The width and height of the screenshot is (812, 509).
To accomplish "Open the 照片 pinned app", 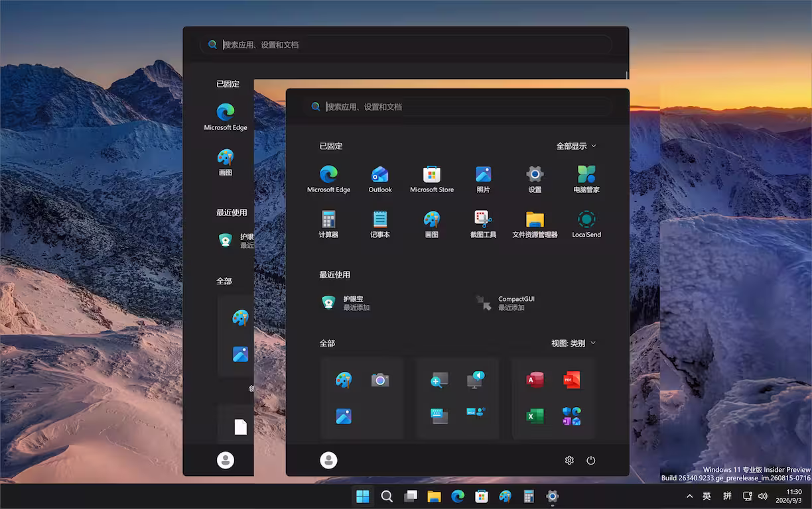I will (484, 180).
